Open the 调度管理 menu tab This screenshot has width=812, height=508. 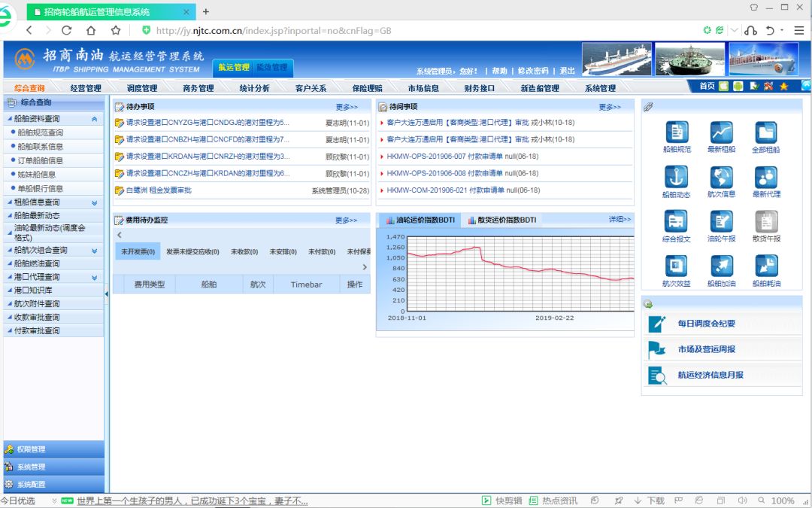tap(142, 88)
